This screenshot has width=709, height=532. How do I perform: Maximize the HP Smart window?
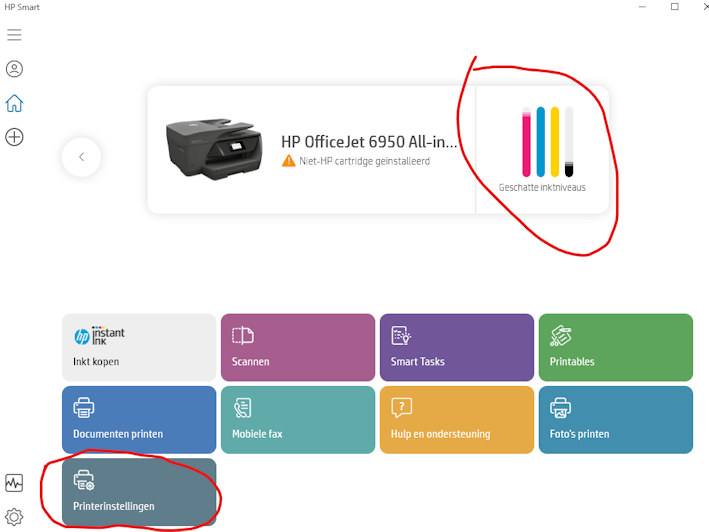(x=675, y=7)
